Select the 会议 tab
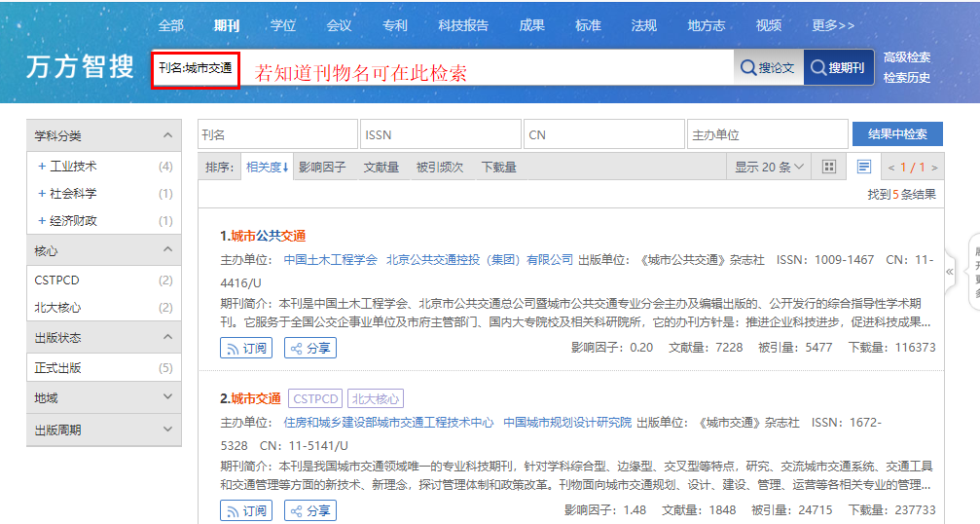Screen dimensions: 980x524 (339, 25)
